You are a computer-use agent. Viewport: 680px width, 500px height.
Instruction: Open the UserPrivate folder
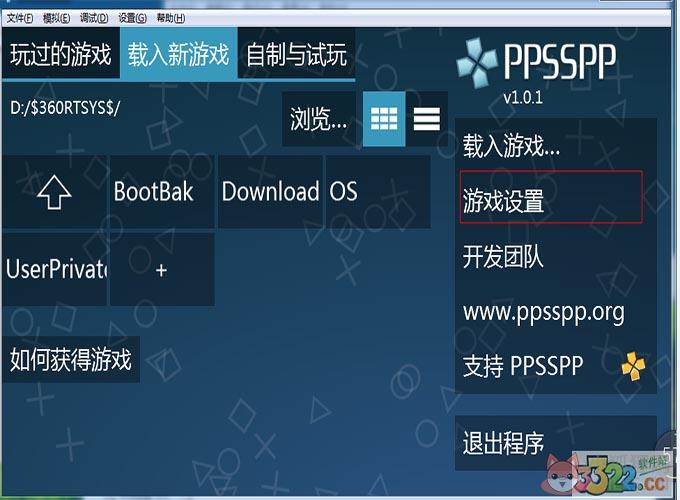[54, 269]
